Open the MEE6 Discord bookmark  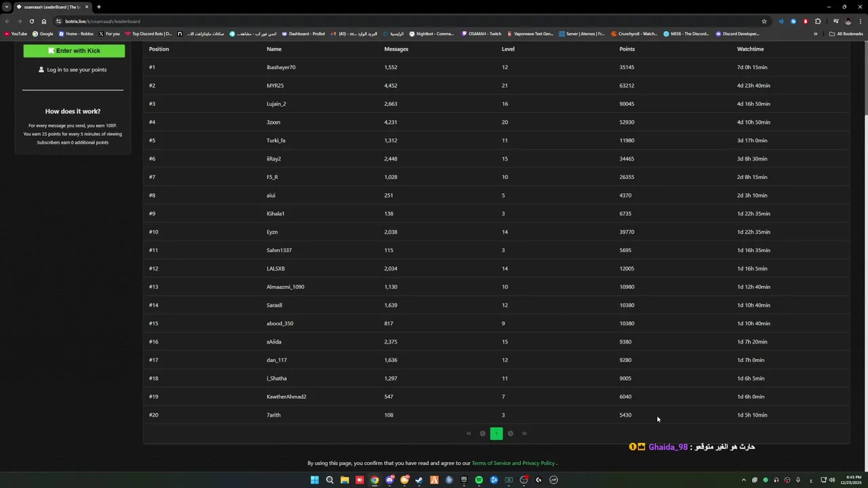coord(686,34)
